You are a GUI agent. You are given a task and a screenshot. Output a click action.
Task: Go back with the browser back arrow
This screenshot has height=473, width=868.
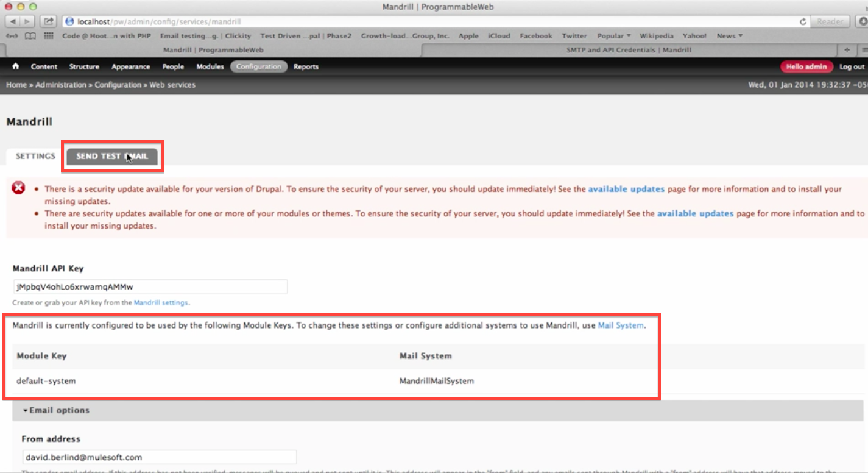pyautogui.click(x=12, y=21)
